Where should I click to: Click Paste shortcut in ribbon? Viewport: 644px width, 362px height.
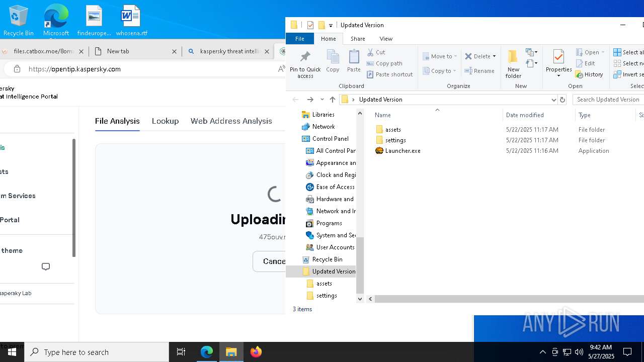point(389,74)
